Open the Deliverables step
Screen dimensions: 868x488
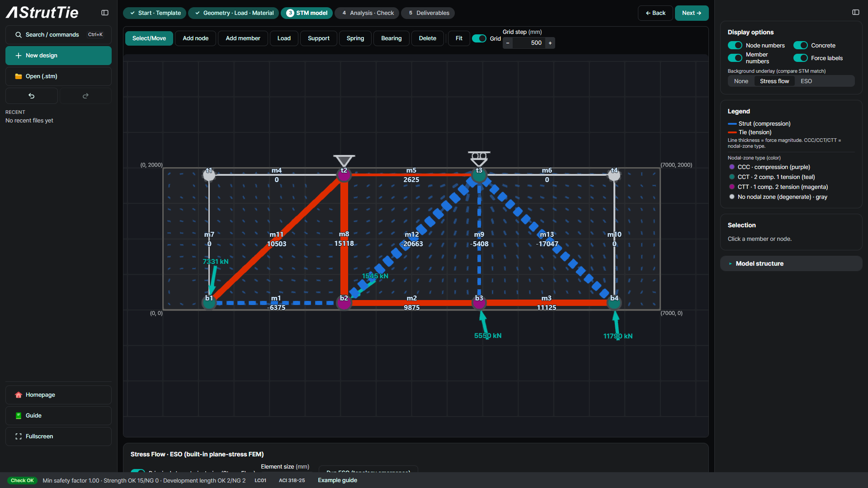[428, 13]
